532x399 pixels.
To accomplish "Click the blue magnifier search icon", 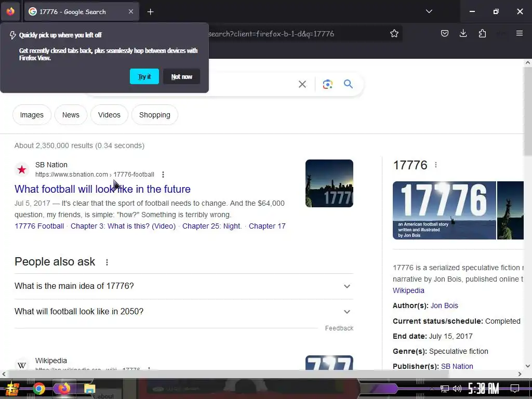I will coord(348,84).
